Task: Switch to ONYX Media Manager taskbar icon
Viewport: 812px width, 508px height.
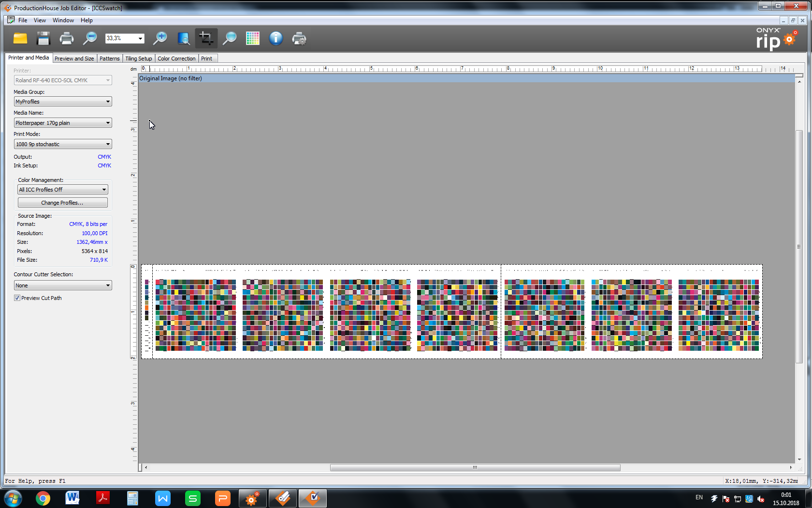Action: [x=283, y=498]
